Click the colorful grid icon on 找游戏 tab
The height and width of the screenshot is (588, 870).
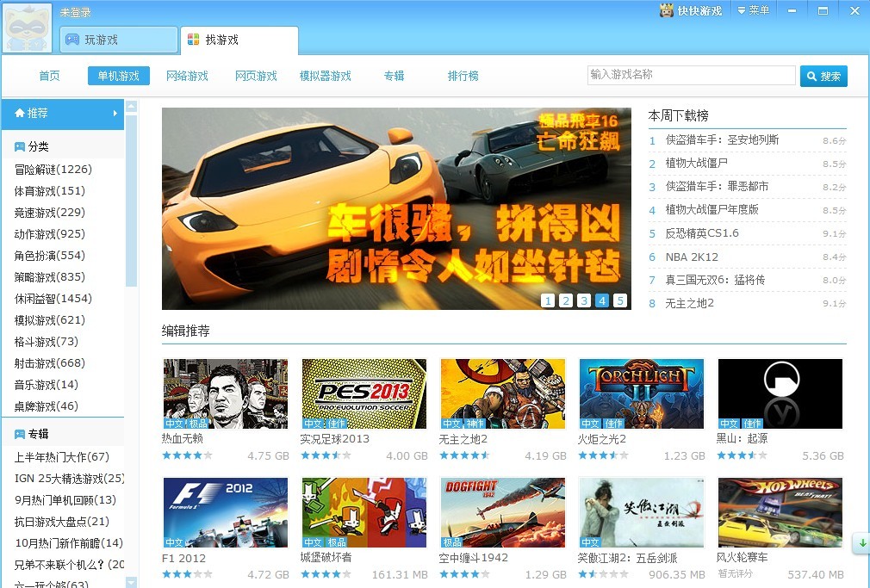[193, 40]
